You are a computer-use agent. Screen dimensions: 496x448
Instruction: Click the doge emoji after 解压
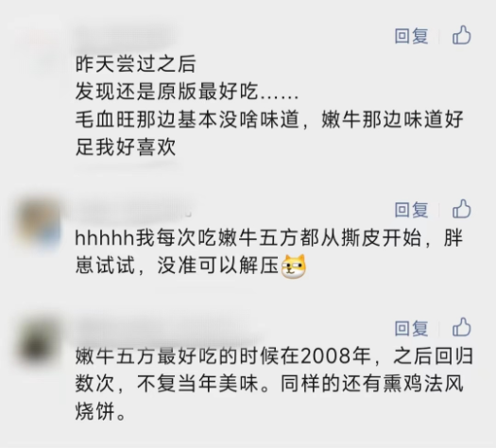click(x=294, y=267)
